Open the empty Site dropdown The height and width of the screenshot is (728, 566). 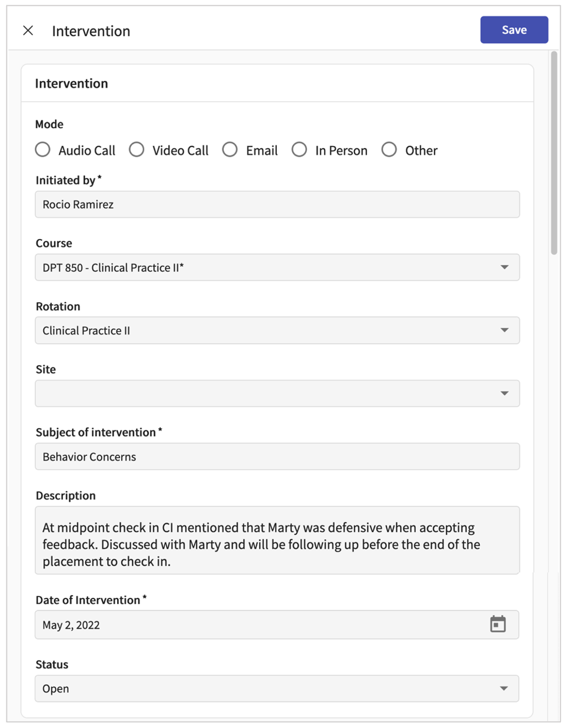pyautogui.click(x=505, y=393)
